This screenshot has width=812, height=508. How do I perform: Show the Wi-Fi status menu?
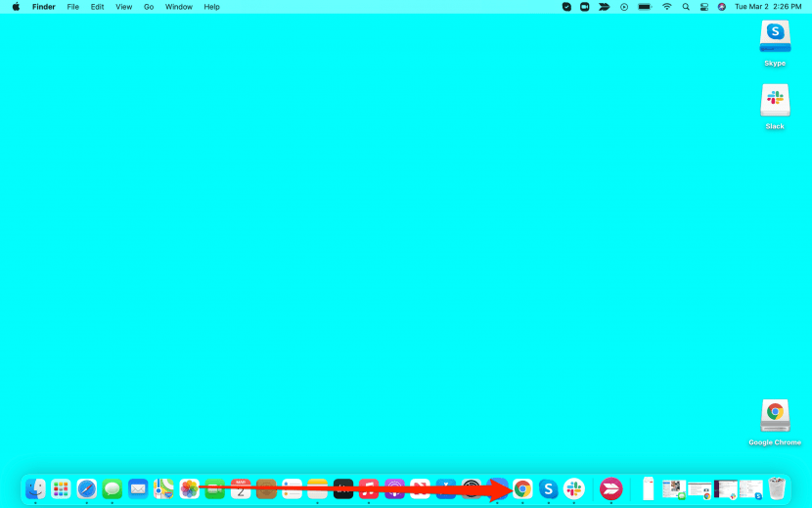667,7
